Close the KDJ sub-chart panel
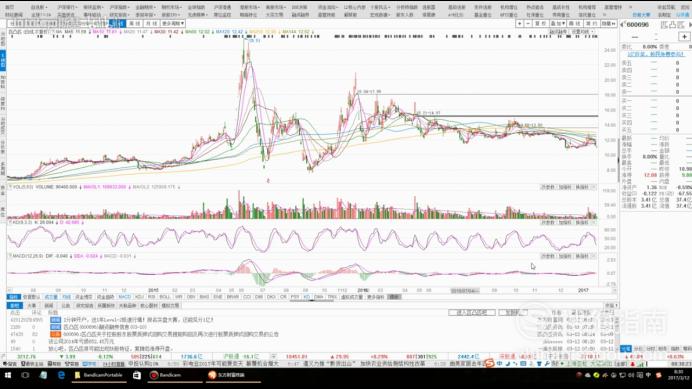The height and width of the screenshot is (389, 692). tap(594, 223)
